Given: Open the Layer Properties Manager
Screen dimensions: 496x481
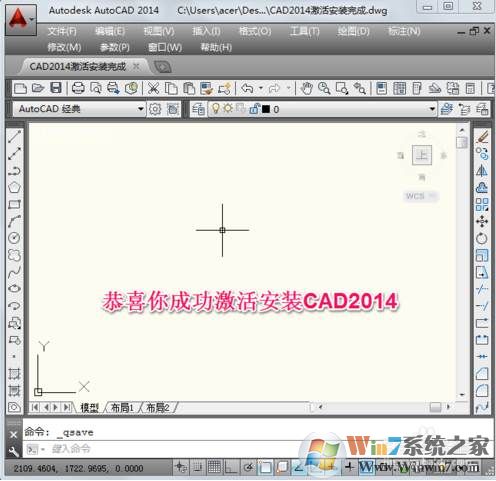Looking at the screenshot, I should pyautogui.click(x=198, y=109).
